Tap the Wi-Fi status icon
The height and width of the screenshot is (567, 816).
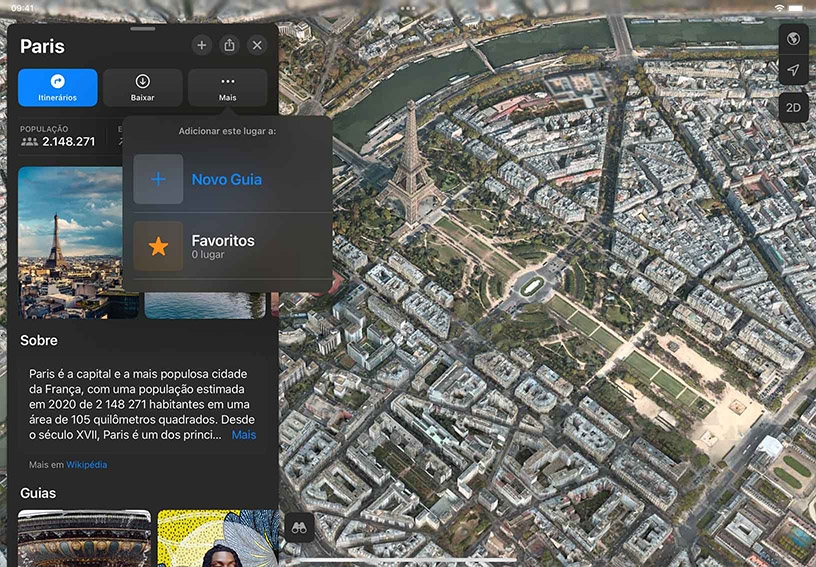[779, 8]
